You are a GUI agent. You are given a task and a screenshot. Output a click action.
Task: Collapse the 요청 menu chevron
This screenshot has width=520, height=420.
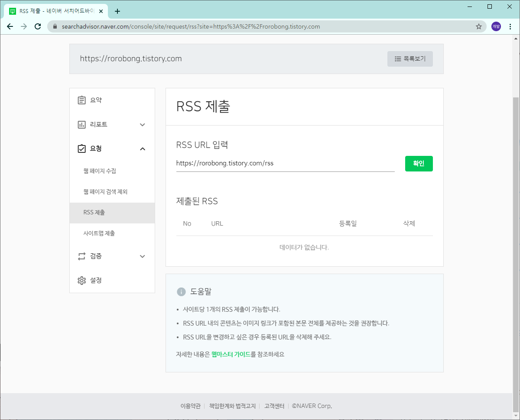tap(143, 149)
